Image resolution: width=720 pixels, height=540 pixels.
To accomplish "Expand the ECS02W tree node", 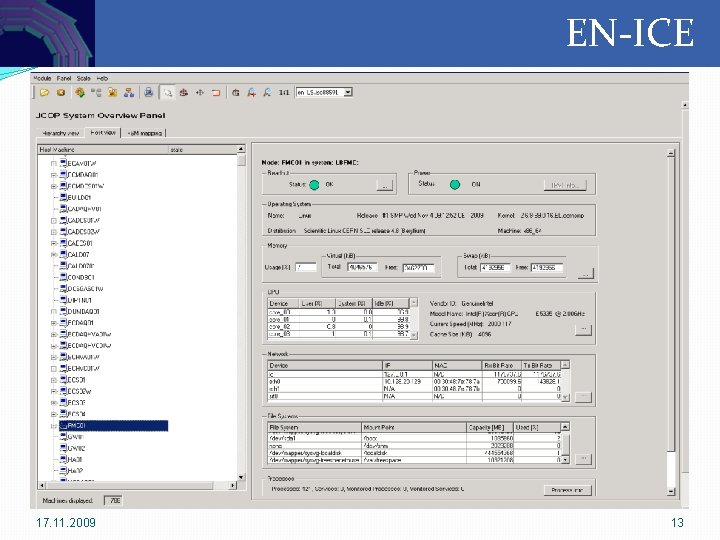I will click(x=54, y=392).
